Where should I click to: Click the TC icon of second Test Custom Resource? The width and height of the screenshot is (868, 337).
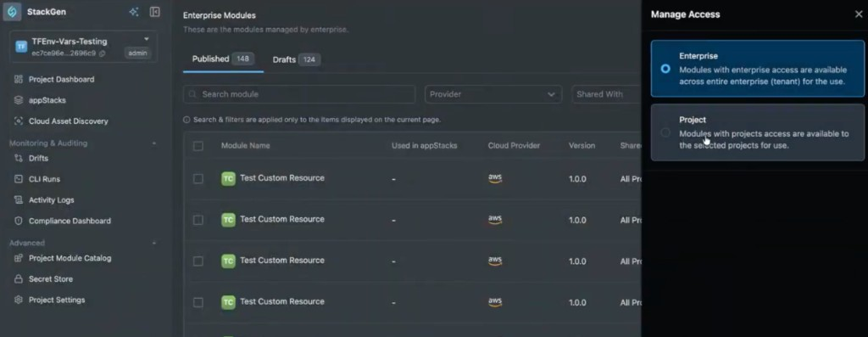tap(228, 220)
